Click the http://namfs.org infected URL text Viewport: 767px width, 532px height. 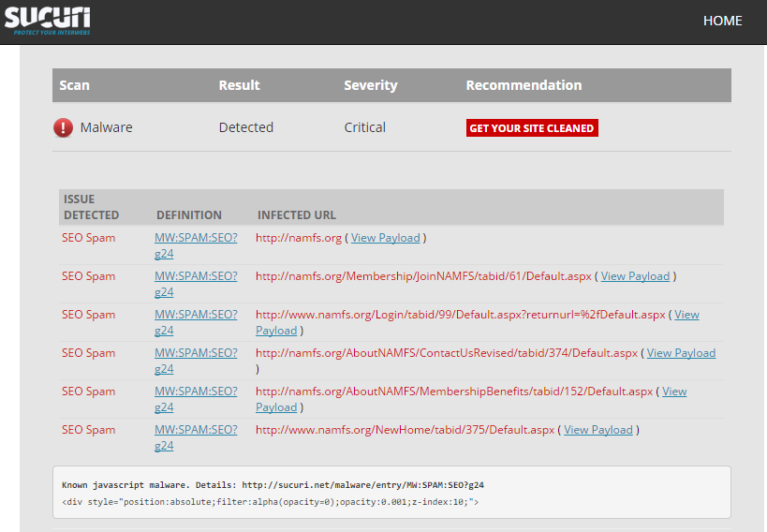299,238
